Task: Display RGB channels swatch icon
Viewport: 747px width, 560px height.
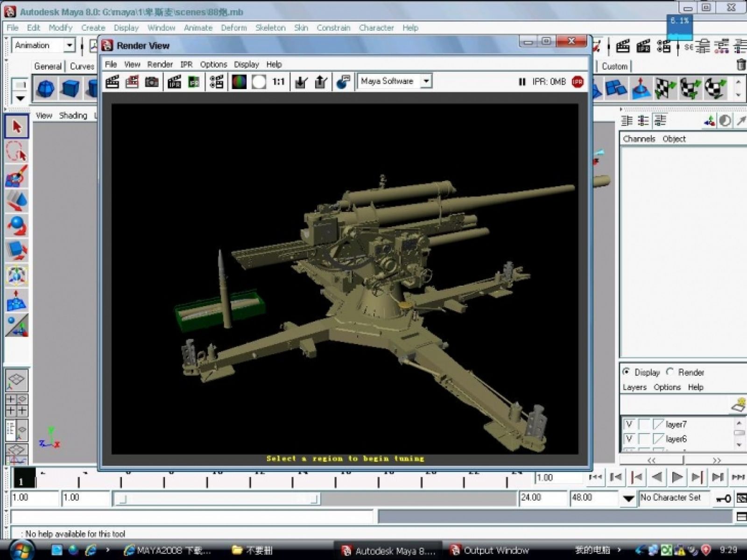Action: (x=239, y=82)
